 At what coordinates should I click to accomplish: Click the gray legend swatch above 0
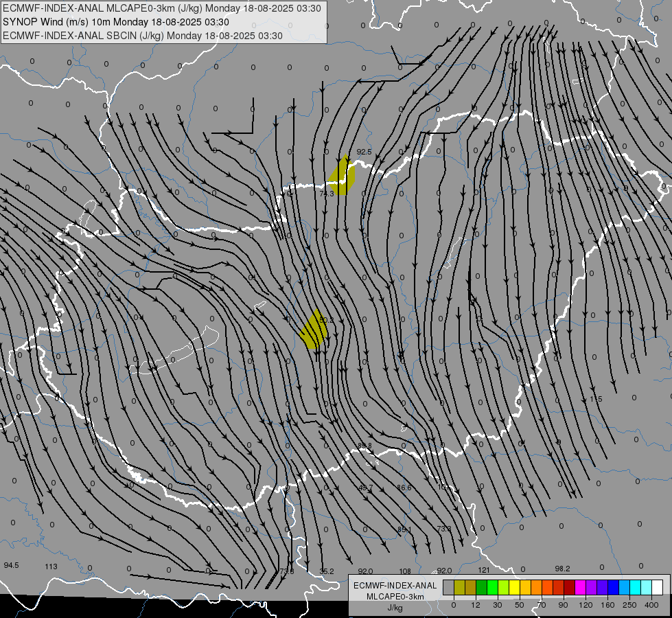[x=448, y=588]
